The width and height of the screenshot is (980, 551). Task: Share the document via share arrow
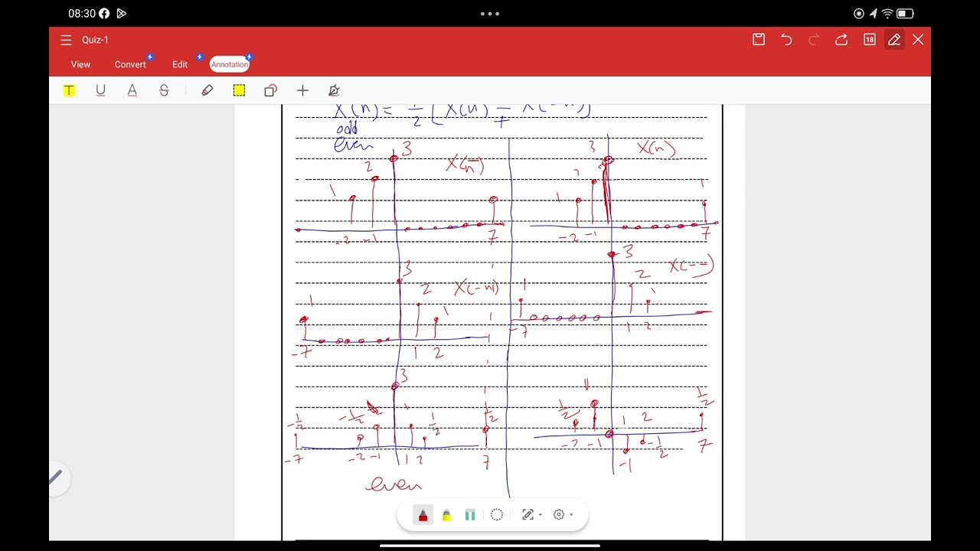(x=841, y=40)
